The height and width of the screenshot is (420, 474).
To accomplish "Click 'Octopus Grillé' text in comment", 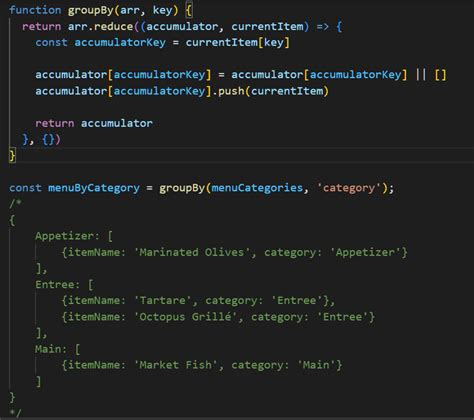I will 185,317.
